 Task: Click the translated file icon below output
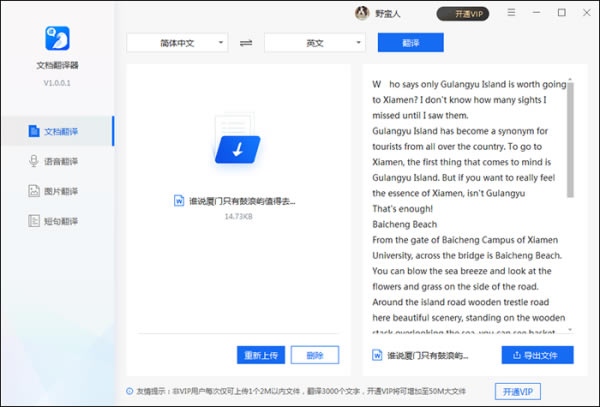377,355
